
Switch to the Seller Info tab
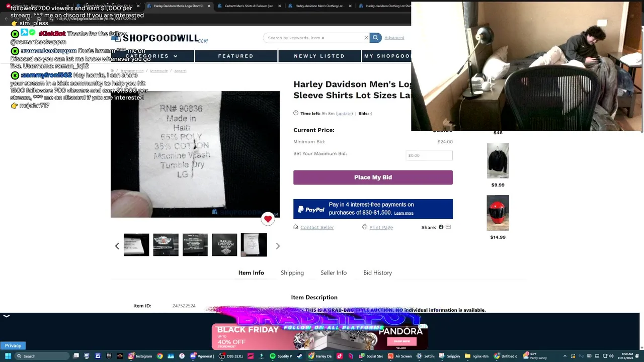[x=334, y=273]
